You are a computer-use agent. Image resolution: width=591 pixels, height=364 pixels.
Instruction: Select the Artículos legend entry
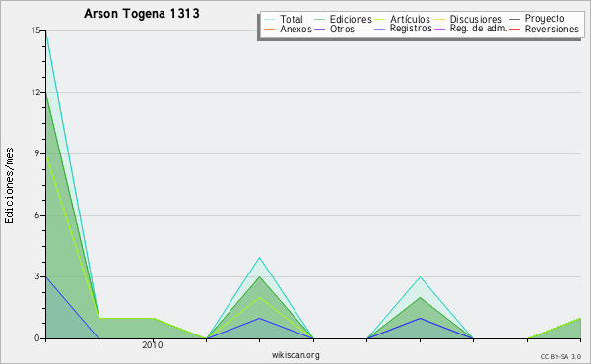click(410, 19)
